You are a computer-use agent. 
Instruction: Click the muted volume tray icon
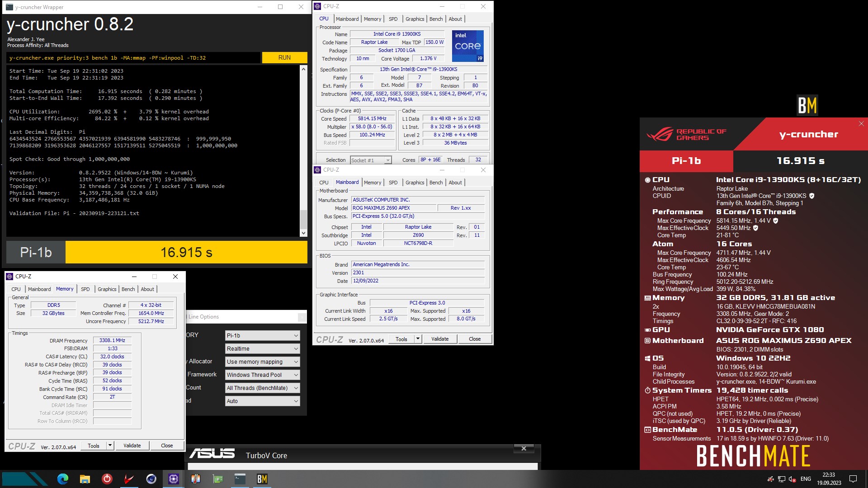click(x=792, y=479)
